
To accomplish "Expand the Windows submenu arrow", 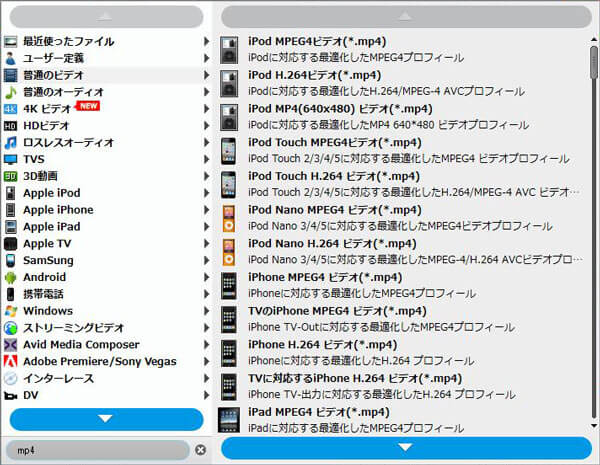I will (207, 311).
